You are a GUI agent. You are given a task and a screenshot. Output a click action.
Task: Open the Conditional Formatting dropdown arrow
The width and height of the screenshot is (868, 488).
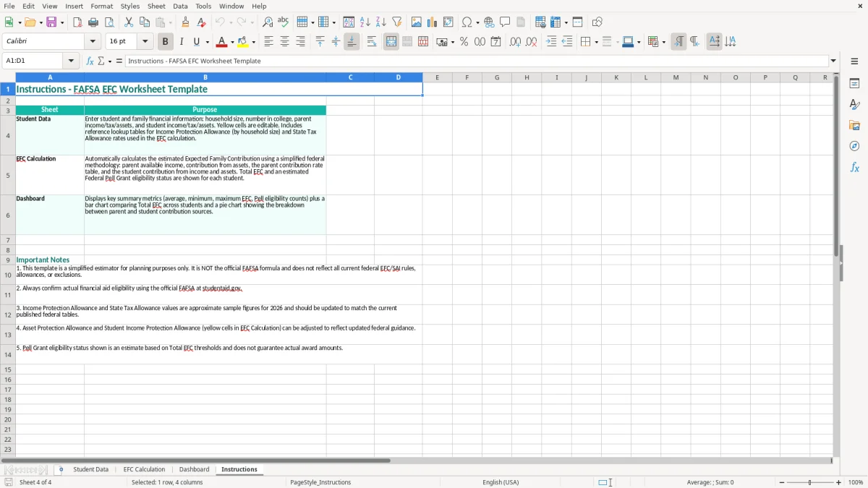pos(663,42)
